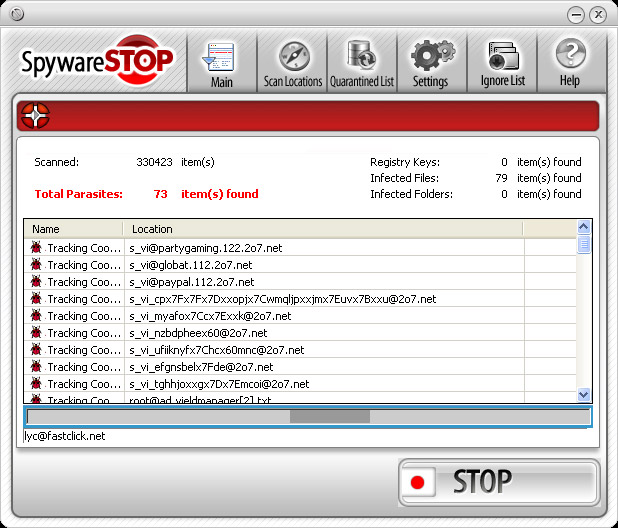Select the s_vi_tghhjoxxgx7Dx7Emcoi@2o7.net row

point(300,384)
